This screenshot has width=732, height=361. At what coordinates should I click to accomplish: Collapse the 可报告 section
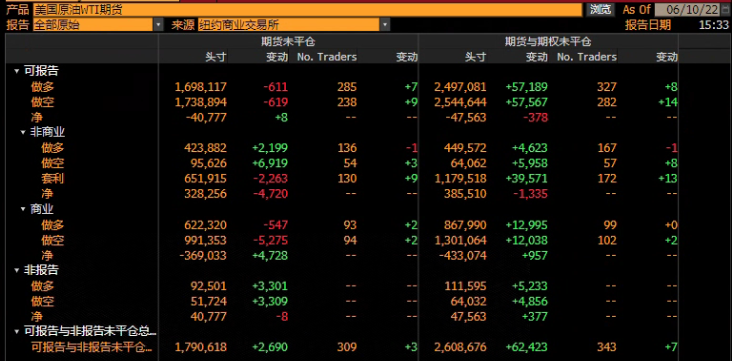tap(17, 71)
